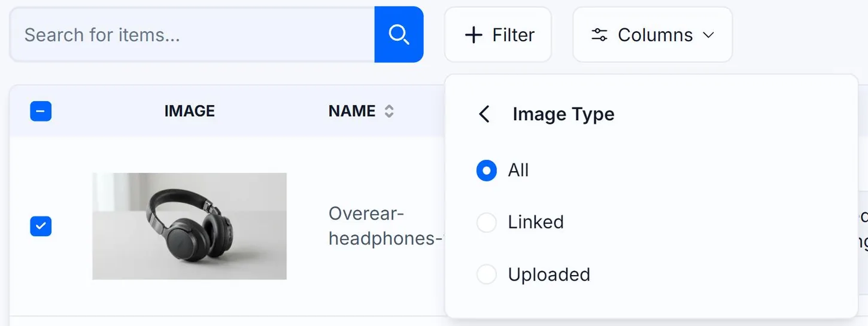Select the All radio option
Viewport: 868px width, 326px height.
(x=486, y=170)
